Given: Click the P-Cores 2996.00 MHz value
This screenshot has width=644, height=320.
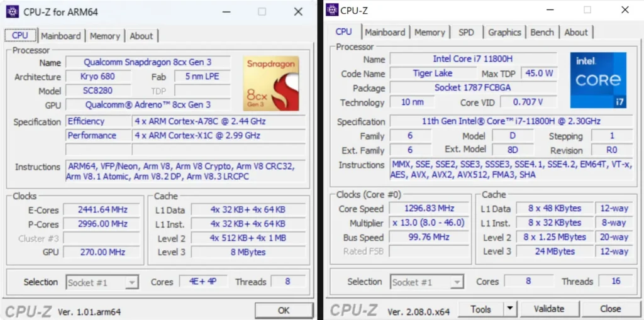Looking at the screenshot, I should tap(103, 224).
